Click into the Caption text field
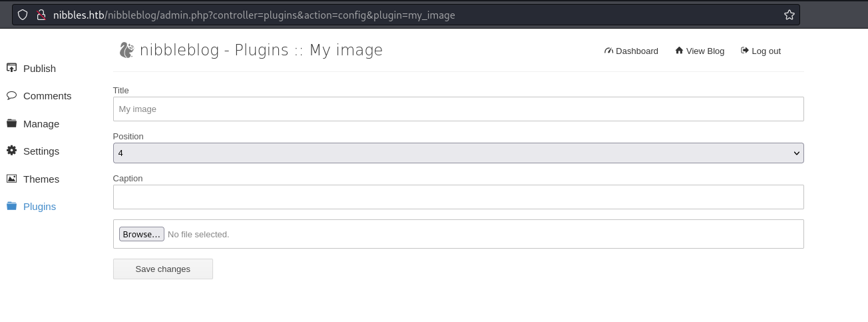 coord(458,197)
